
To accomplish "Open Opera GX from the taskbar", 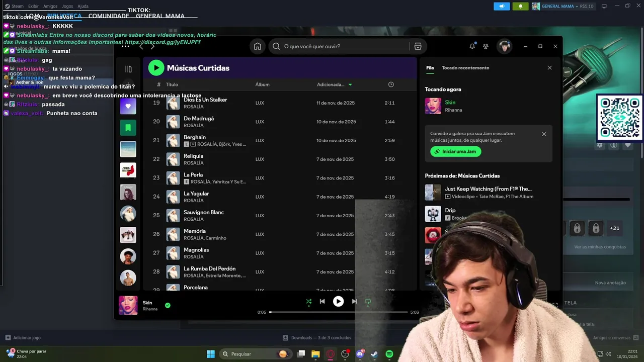I will tap(331, 354).
